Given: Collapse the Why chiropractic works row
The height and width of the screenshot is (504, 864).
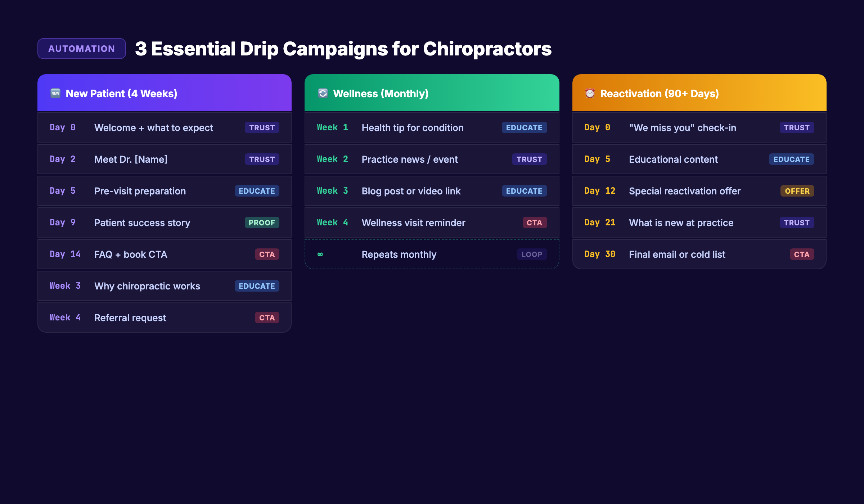Looking at the screenshot, I should click(164, 286).
